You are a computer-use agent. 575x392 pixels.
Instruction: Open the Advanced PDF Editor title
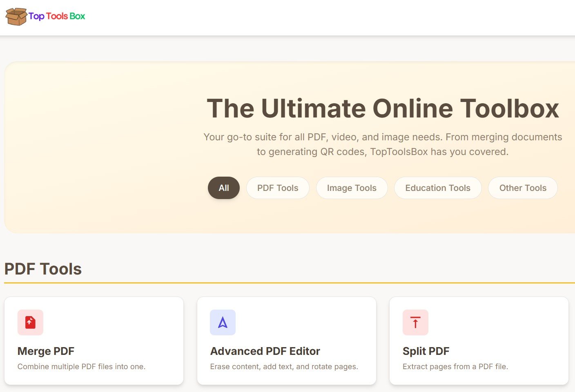(265, 351)
